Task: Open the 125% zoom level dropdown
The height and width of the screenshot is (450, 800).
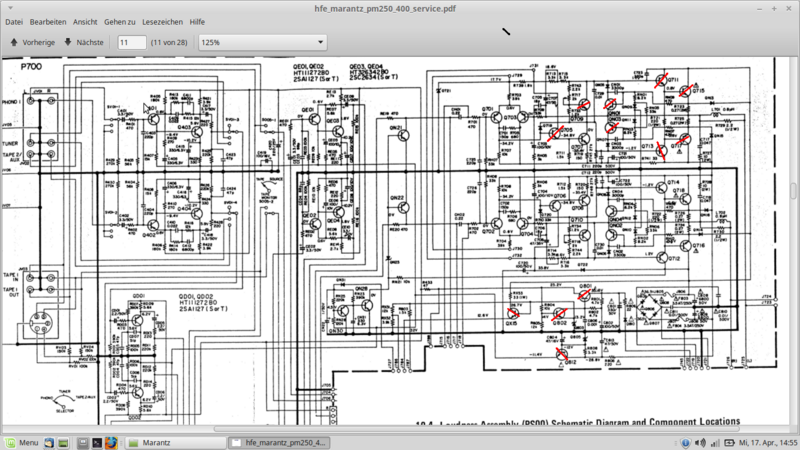Action: point(262,42)
